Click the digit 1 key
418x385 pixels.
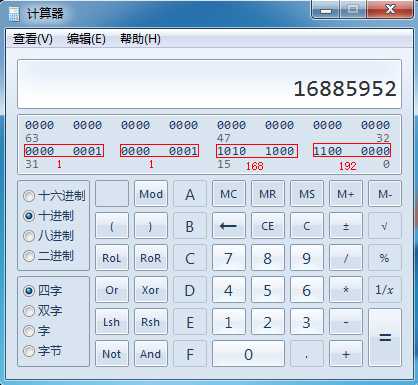(x=229, y=322)
